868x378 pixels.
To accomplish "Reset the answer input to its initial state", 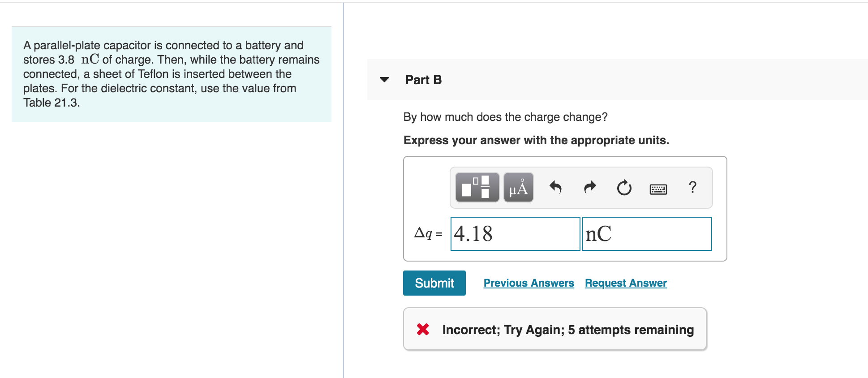I will (624, 188).
